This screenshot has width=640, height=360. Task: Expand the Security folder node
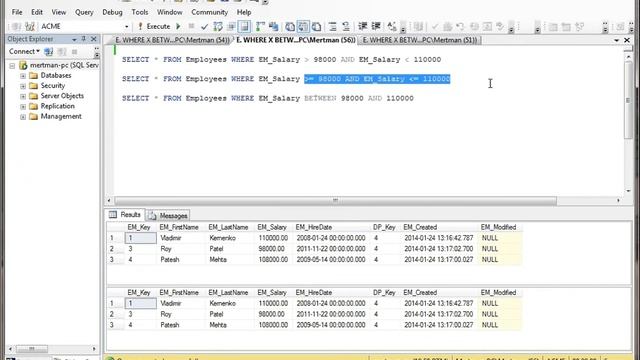click(x=23, y=86)
